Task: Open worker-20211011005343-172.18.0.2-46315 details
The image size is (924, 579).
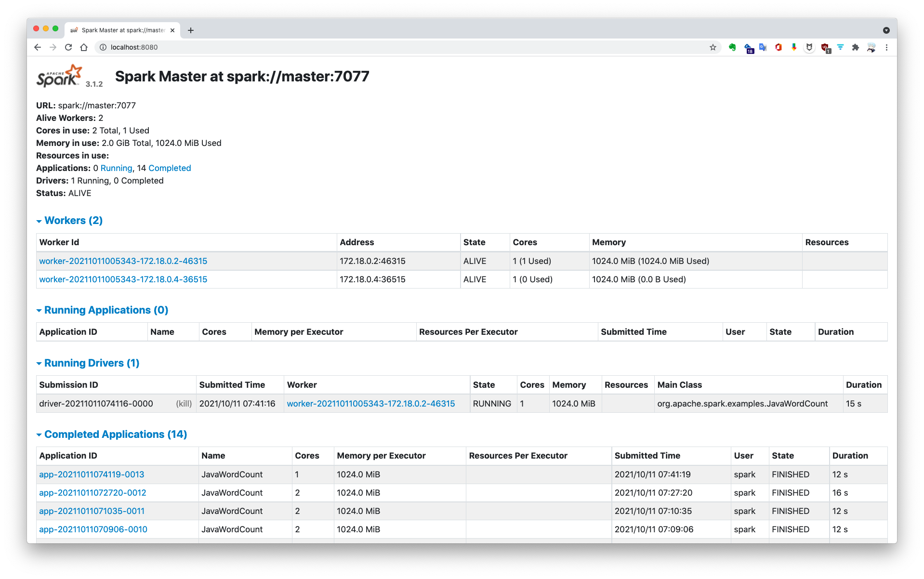Action: (x=123, y=261)
